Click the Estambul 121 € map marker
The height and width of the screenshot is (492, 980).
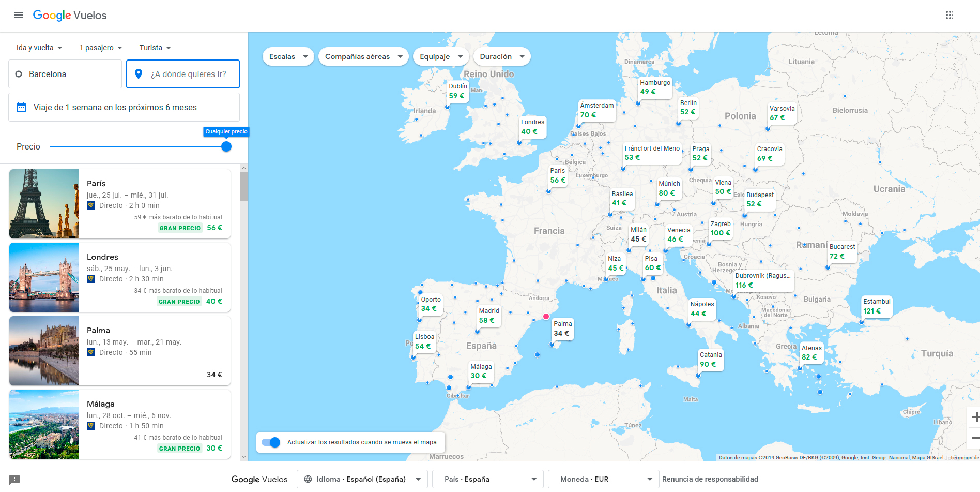coord(877,306)
